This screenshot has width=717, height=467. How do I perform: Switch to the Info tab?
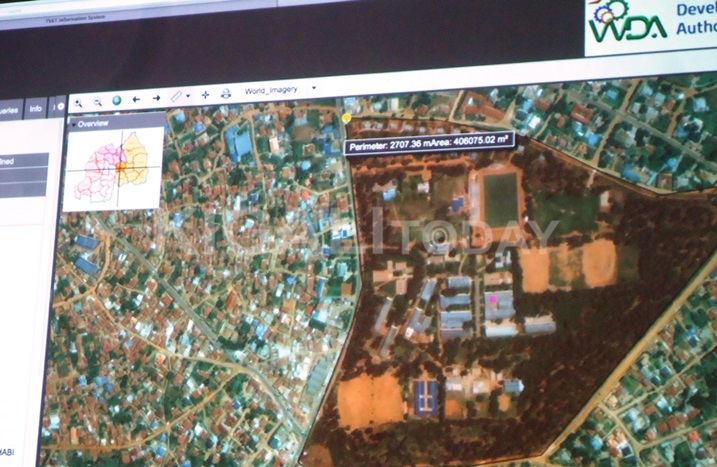click(35, 108)
